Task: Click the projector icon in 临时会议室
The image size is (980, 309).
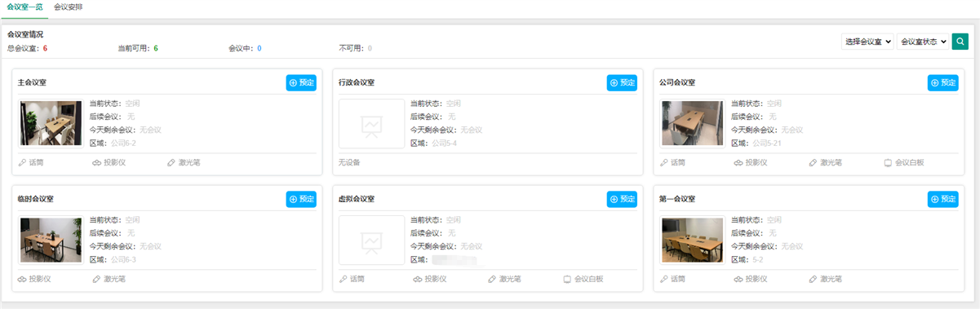Action: [23, 280]
